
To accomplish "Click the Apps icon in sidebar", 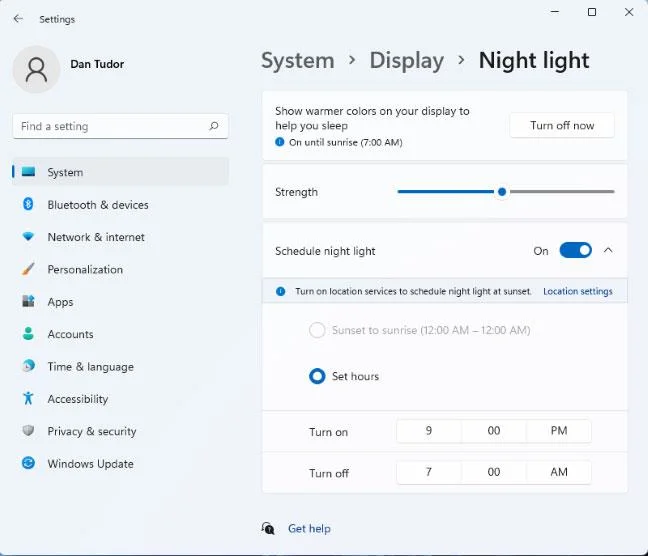I will point(28,301).
